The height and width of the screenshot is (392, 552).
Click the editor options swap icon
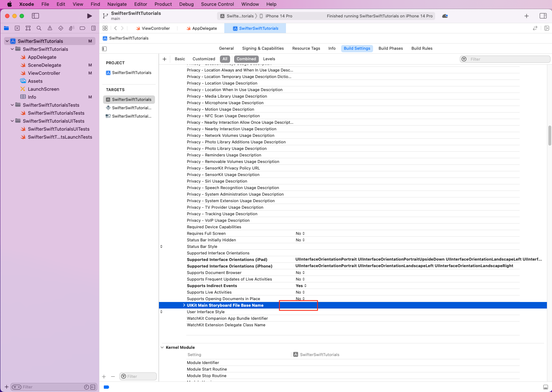pos(535,28)
